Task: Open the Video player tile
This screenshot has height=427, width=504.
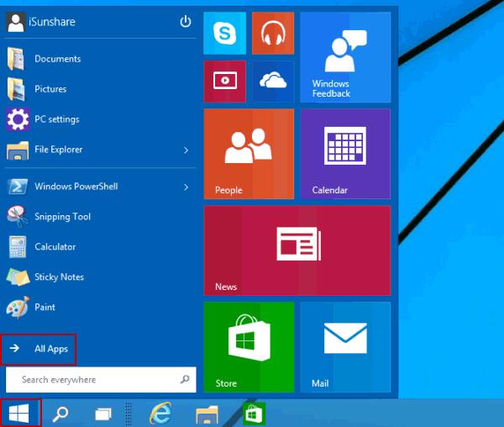Action: point(224,82)
